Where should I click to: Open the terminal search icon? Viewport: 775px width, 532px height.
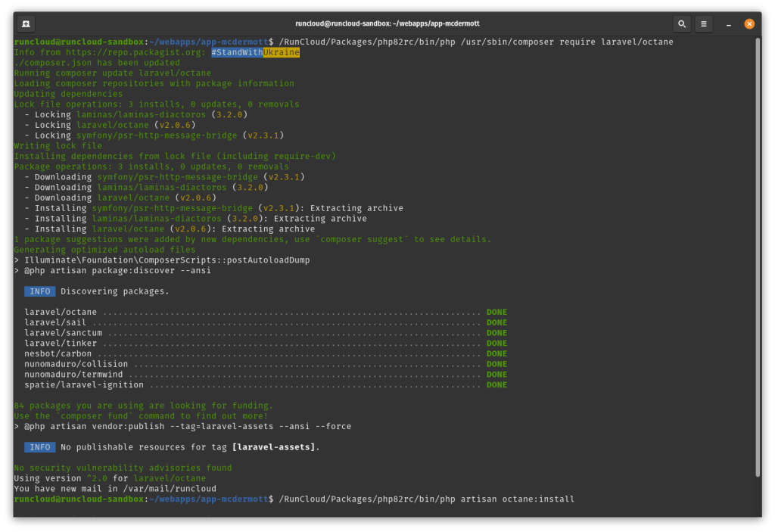click(x=682, y=23)
